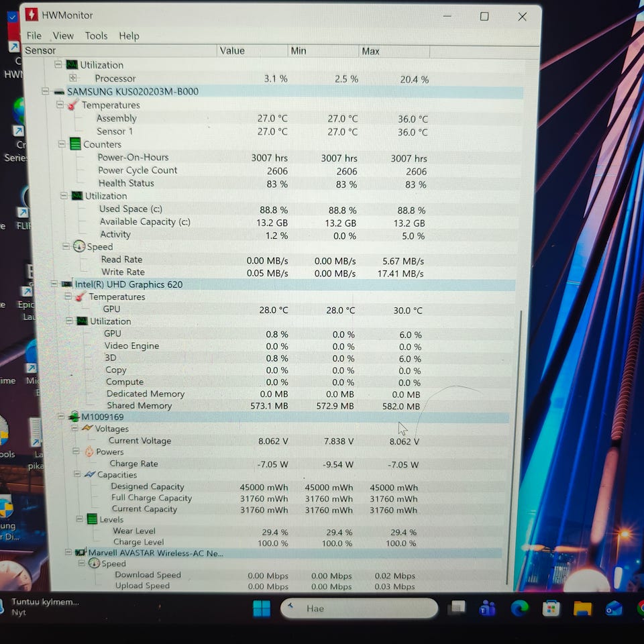Click the top Utilization graph icon
The height and width of the screenshot is (644, 644).
pos(72,65)
